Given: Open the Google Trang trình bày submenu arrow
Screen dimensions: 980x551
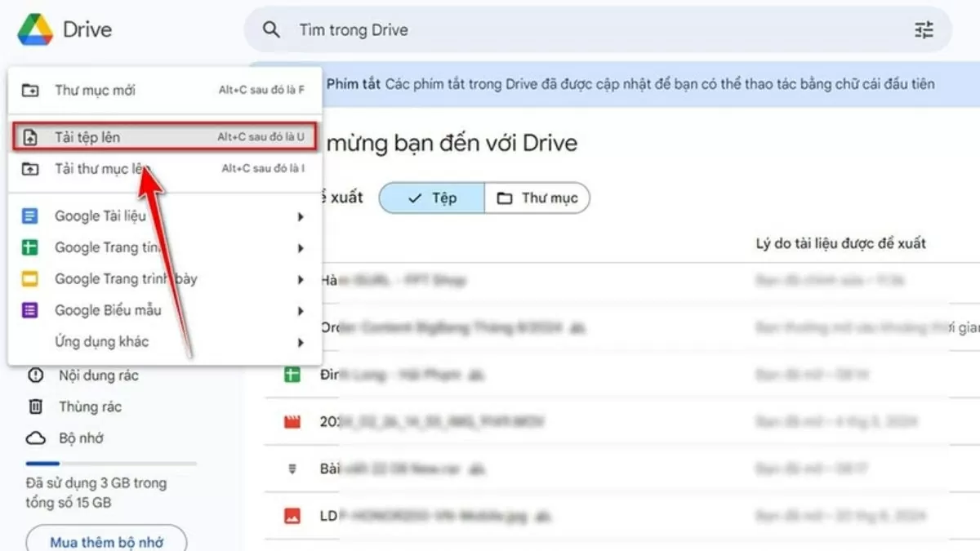Looking at the screenshot, I should tap(300, 278).
